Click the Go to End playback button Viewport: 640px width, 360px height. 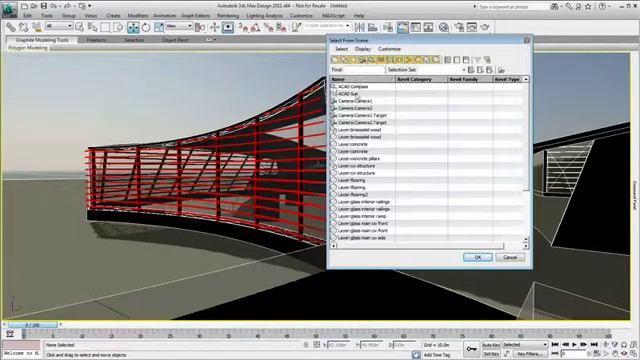[x=594, y=345]
